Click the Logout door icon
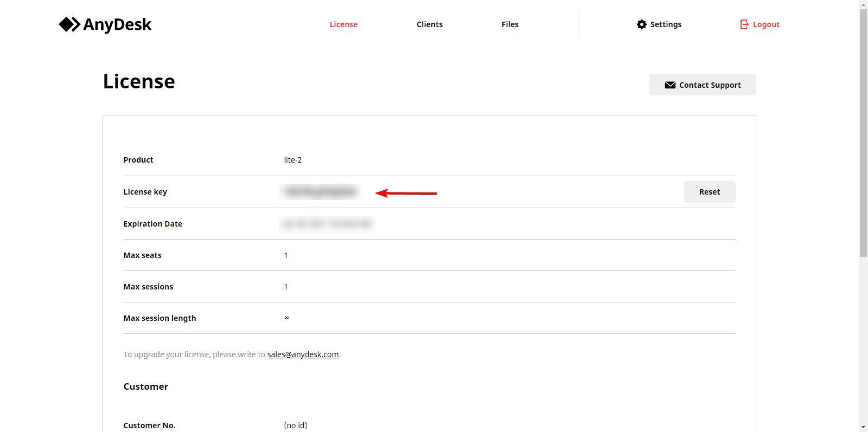Viewport: 868px width, 432px height. pos(744,24)
